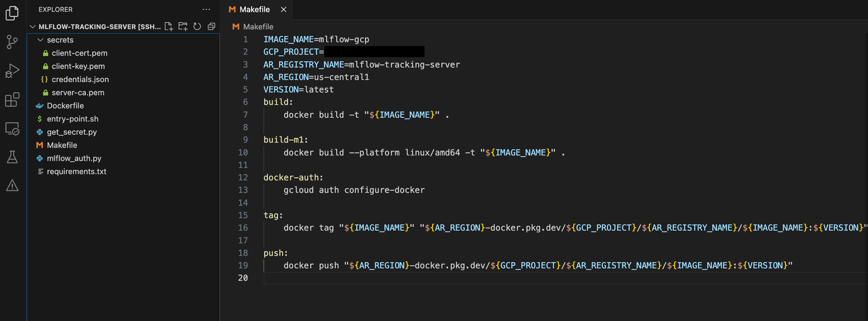Collapse the secrets folder
Viewport: 868px width, 321px height.
41,40
